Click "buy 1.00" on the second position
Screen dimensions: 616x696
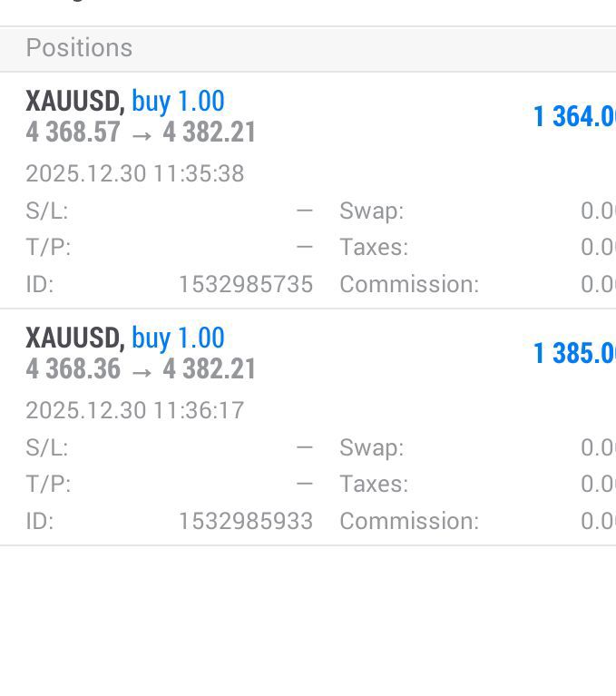[x=178, y=338]
